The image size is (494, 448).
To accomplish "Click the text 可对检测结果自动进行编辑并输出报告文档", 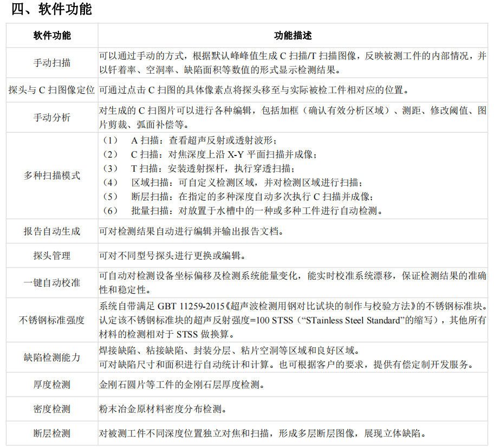I will pos(191,231).
